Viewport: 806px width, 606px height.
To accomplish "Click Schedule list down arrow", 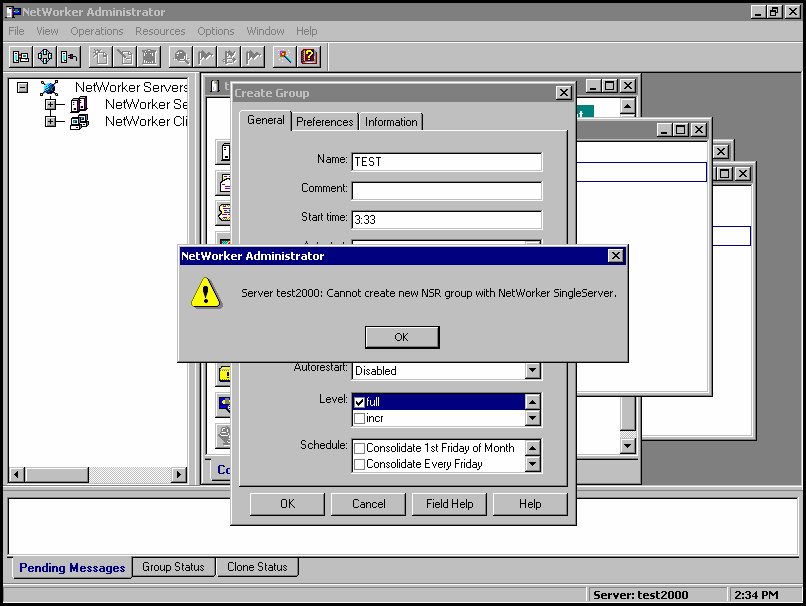I will coord(533,464).
